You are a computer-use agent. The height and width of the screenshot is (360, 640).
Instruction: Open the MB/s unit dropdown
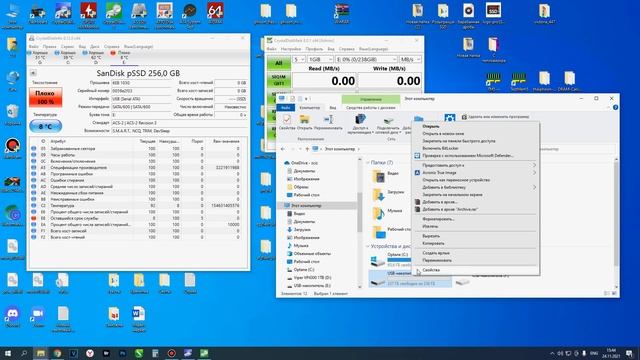[410, 60]
